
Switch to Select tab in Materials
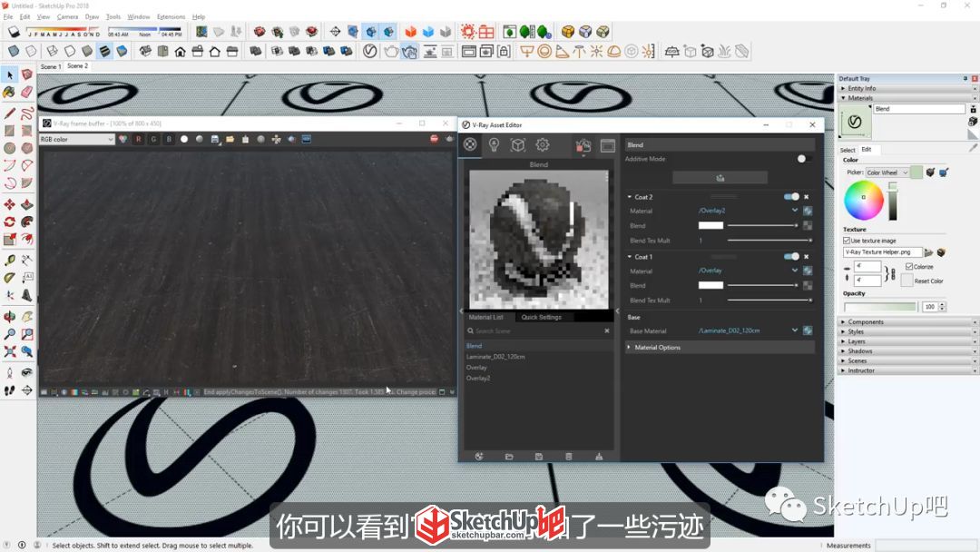click(x=848, y=150)
